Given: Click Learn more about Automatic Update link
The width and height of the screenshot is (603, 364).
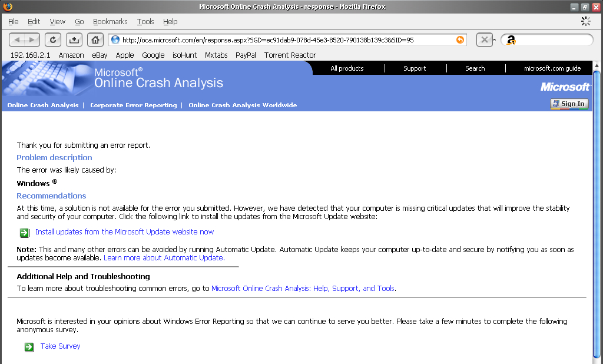Looking at the screenshot, I should pos(164,258).
